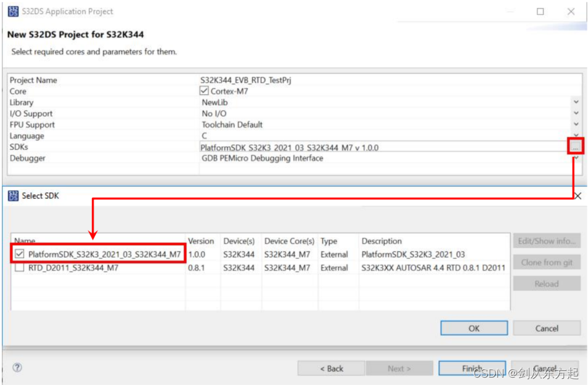
Task: Select the RTD_D2011_S32K344_M7 row name
Action: tap(73, 268)
